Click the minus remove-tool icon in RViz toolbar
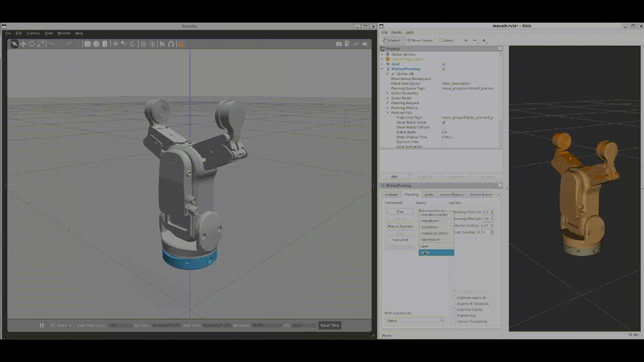This screenshot has width=644, height=362. point(474,40)
